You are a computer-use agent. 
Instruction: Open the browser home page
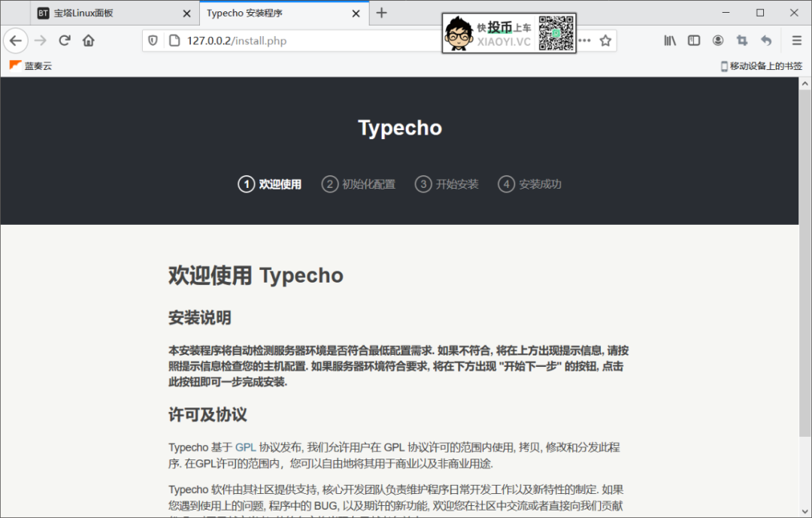pyautogui.click(x=89, y=41)
